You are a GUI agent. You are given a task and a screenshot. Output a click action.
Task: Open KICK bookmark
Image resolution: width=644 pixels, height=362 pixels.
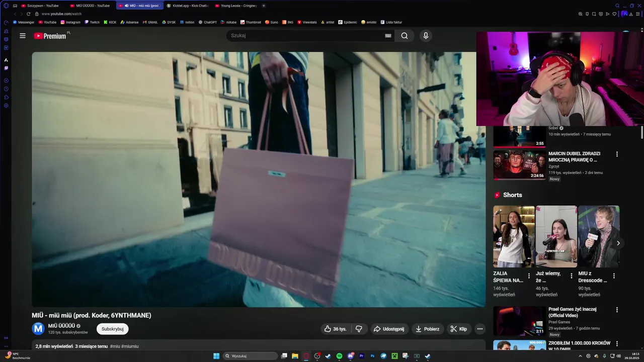110,22
